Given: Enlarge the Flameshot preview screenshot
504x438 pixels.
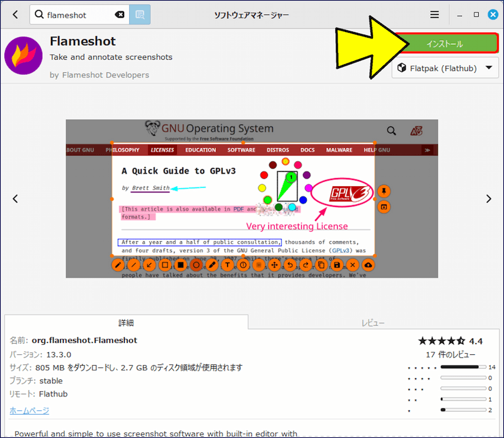Looking at the screenshot, I should click(251, 199).
